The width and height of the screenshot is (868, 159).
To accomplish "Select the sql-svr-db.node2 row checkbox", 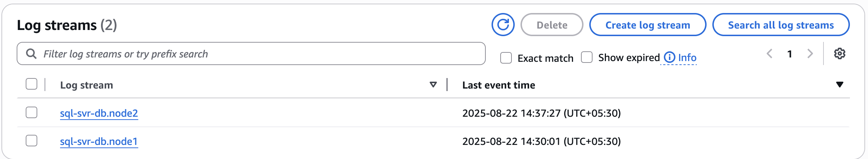I will (31, 112).
